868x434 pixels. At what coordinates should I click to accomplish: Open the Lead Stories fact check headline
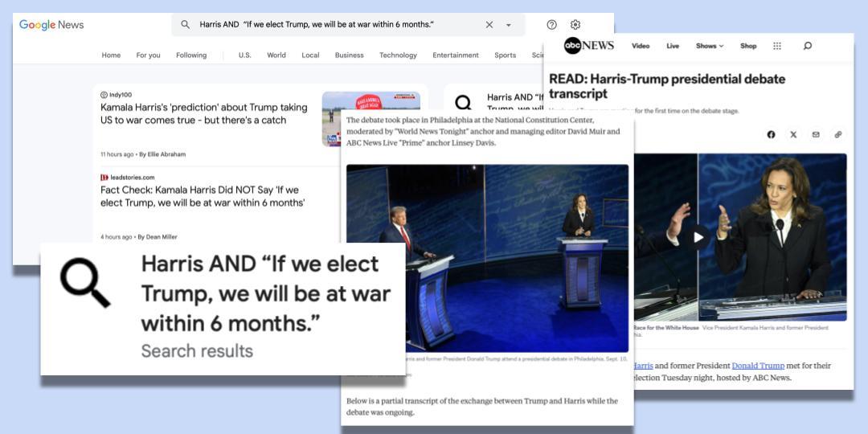coord(203,197)
